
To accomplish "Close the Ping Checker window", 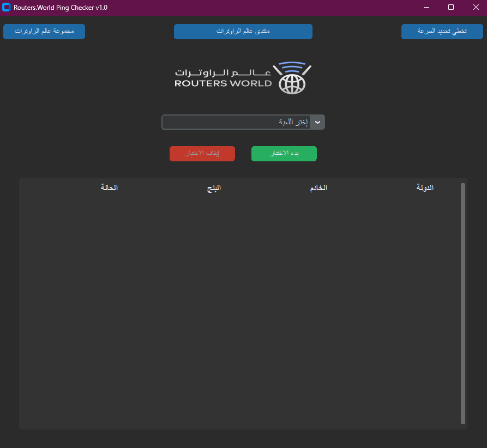I will click(x=476, y=7).
